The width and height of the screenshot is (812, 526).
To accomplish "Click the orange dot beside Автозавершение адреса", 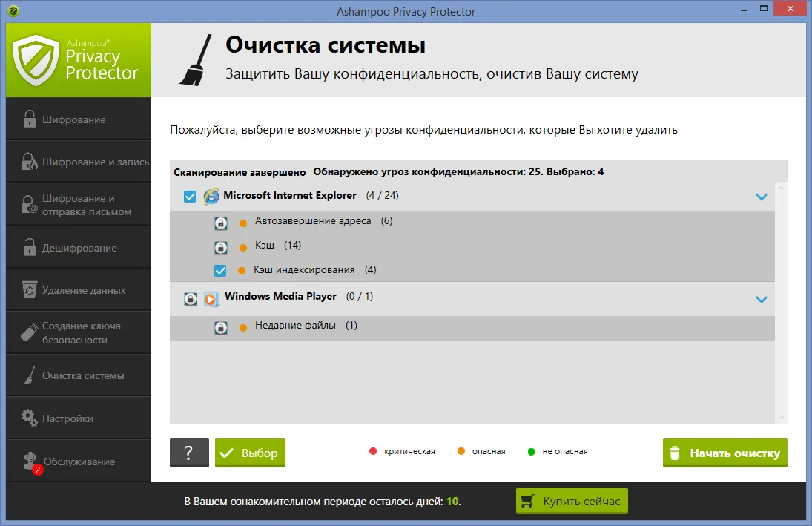I will [243, 223].
